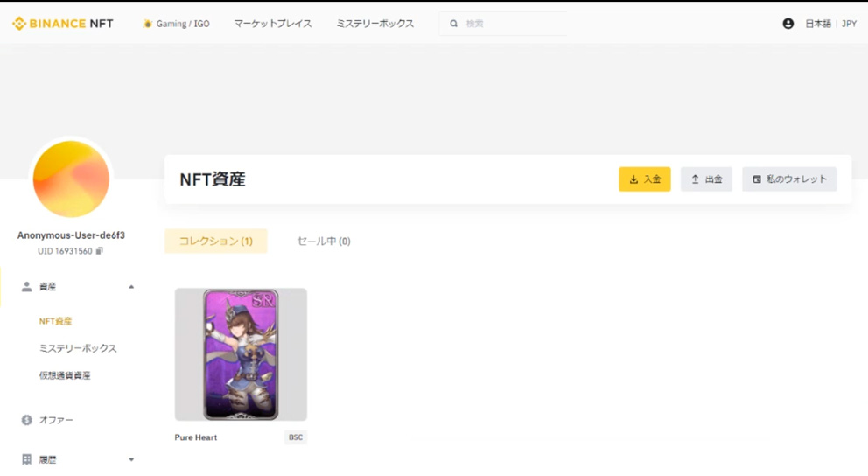The image size is (868, 476).
Task: Switch to コレクション (1) tab
Action: [216, 241]
